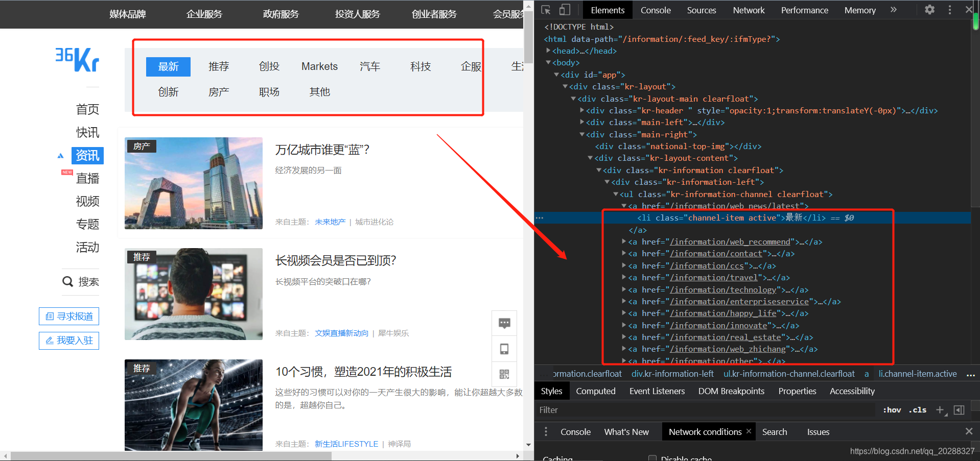Click the 我要入驻 button

click(x=69, y=341)
